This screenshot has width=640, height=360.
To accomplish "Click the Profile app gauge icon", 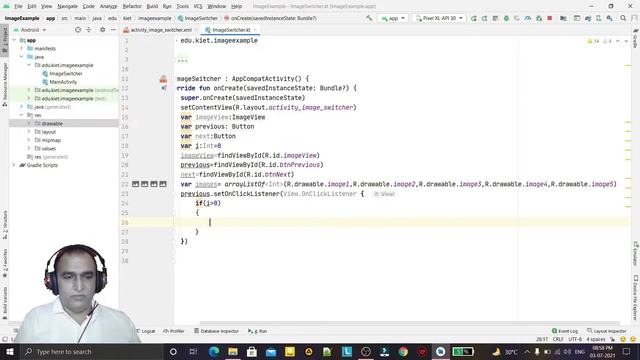I will tap(528, 18).
